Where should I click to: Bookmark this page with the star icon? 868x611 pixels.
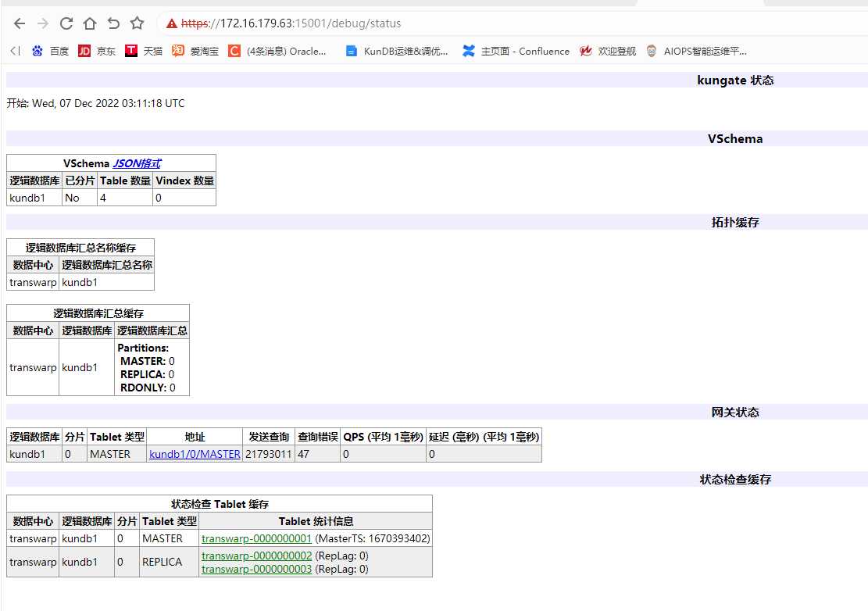click(136, 23)
